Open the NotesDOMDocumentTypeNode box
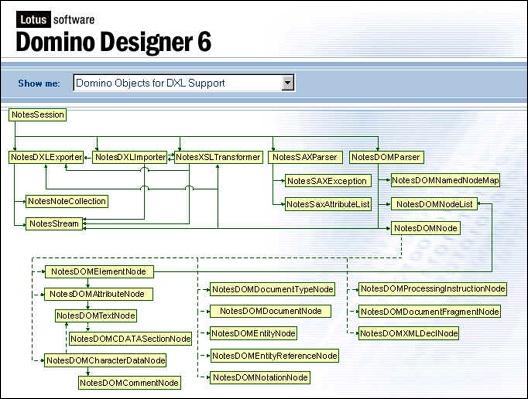Viewport: 528px width, 399px height. [272, 290]
